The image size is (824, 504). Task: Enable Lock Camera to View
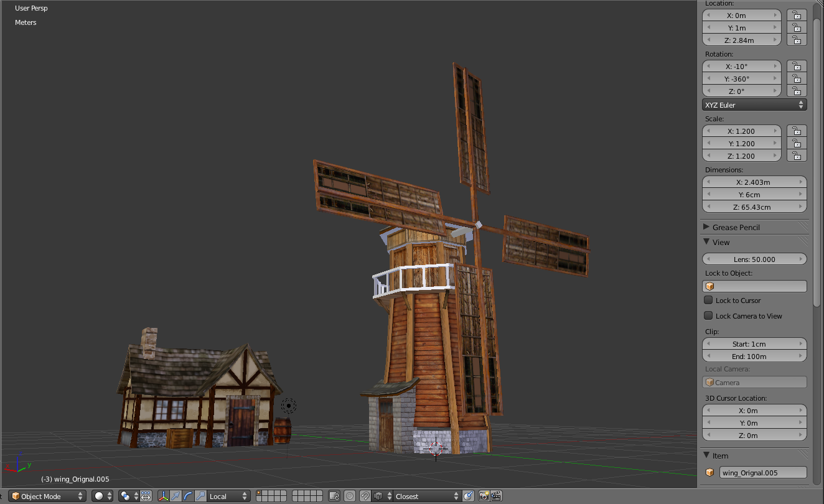coord(708,315)
